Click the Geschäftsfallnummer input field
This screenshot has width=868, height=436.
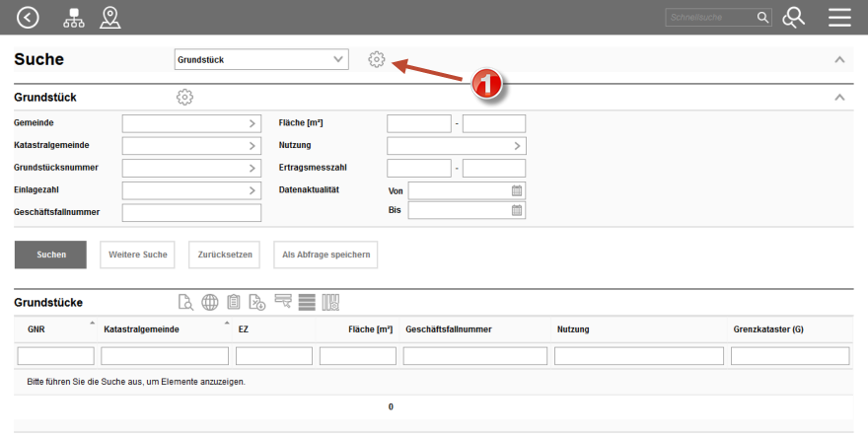coord(191,212)
